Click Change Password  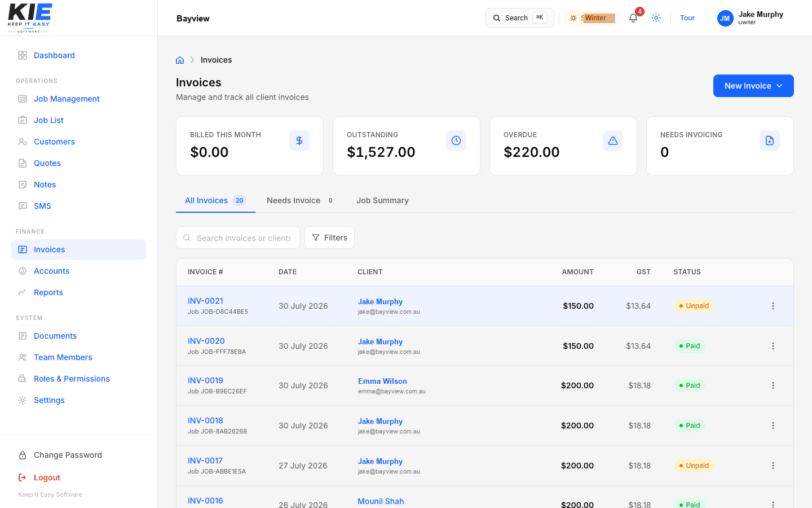[x=78, y=455]
